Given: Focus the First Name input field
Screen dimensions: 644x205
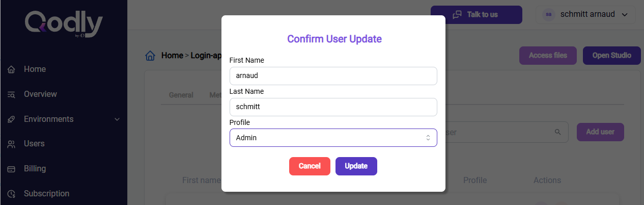Looking at the screenshot, I should click(x=333, y=76).
